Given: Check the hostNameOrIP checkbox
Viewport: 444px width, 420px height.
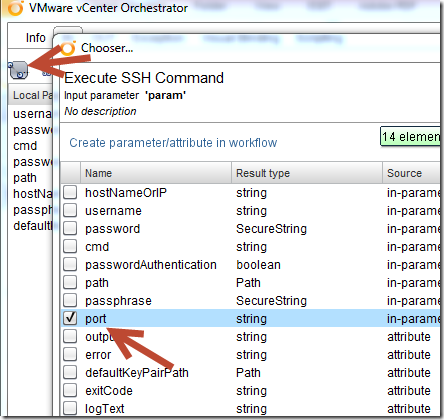Looking at the screenshot, I should [70, 193].
